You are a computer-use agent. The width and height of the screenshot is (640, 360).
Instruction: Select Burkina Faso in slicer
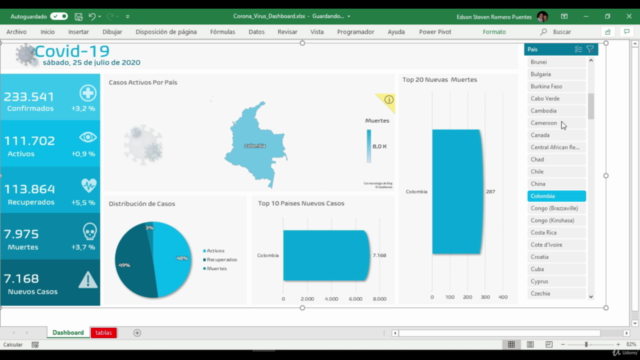pyautogui.click(x=557, y=87)
